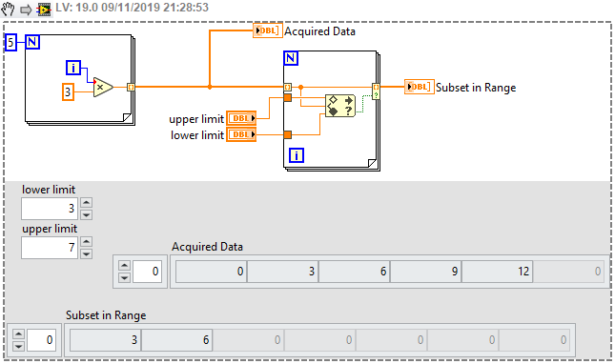615x364 pixels.
Task: Click the hand grab icon in snippet header
Action: pyautogui.click(x=8, y=9)
